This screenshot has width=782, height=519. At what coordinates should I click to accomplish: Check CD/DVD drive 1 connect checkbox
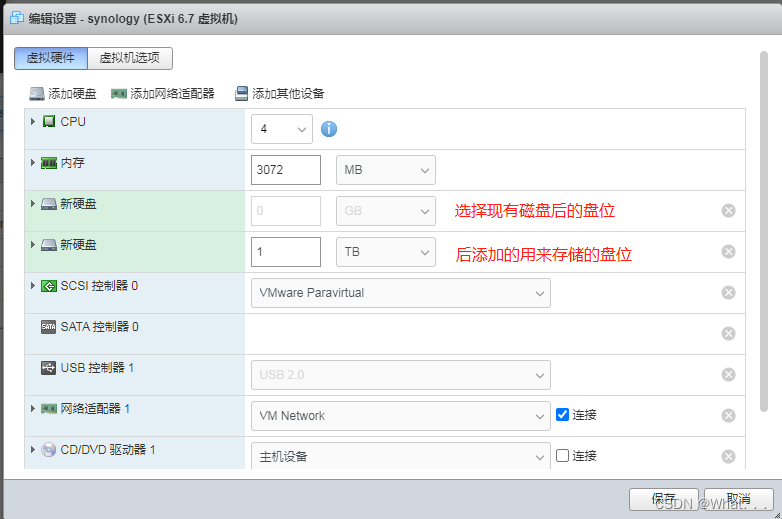[562, 455]
